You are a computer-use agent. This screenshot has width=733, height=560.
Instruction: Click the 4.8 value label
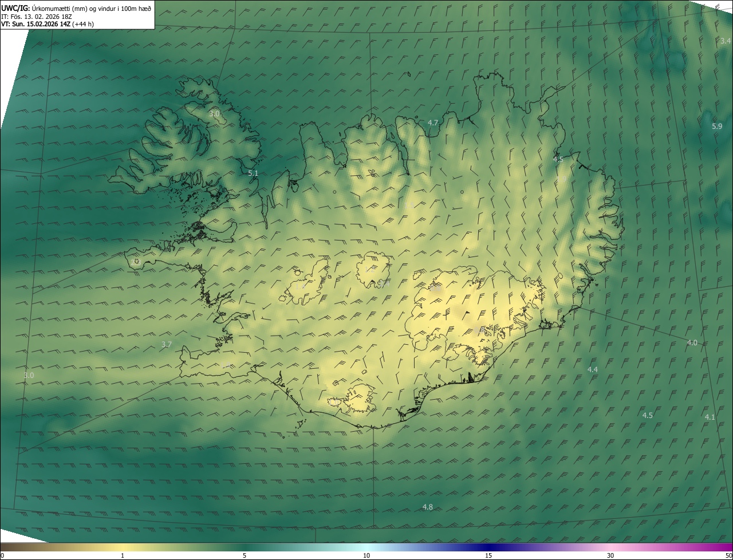click(428, 507)
